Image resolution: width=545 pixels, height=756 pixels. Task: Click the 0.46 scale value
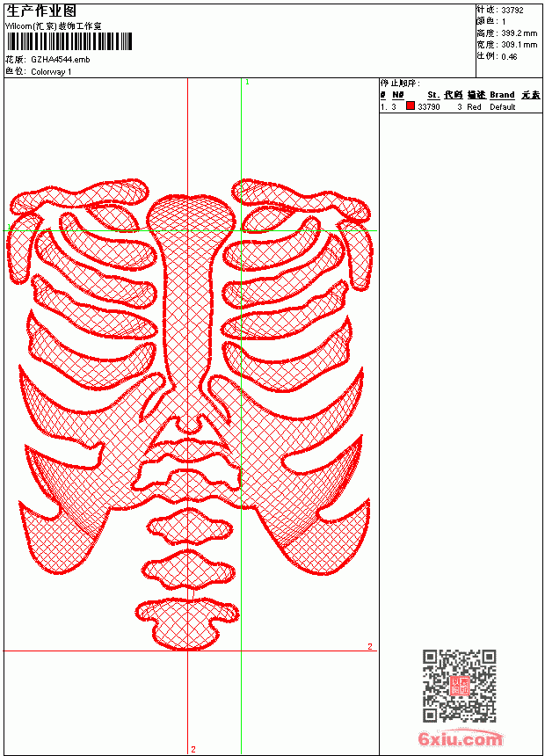click(x=509, y=56)
